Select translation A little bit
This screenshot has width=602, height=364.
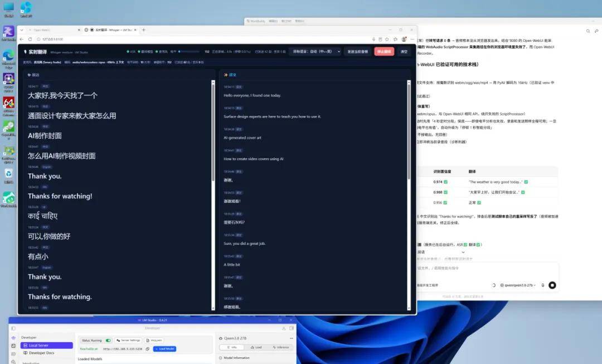click(x=232, y=265)
